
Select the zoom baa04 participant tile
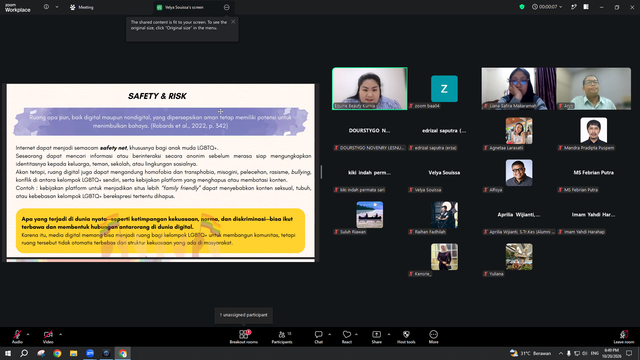tap(444, 89)
